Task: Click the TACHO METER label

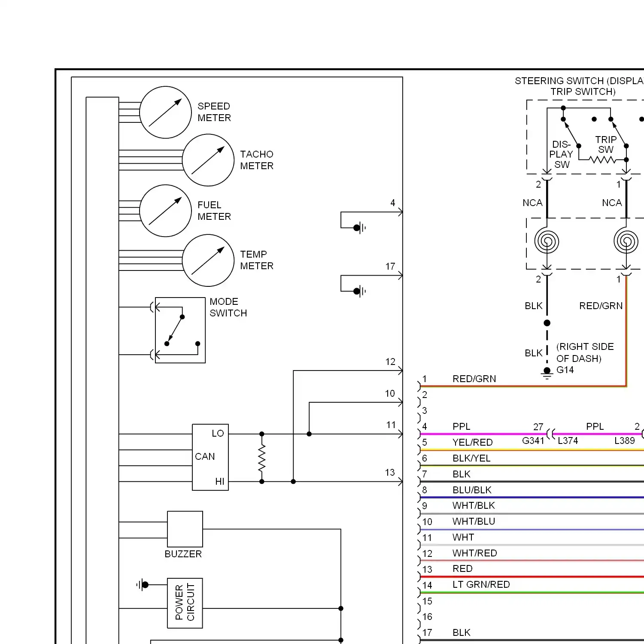Action: tap(257, 160)
